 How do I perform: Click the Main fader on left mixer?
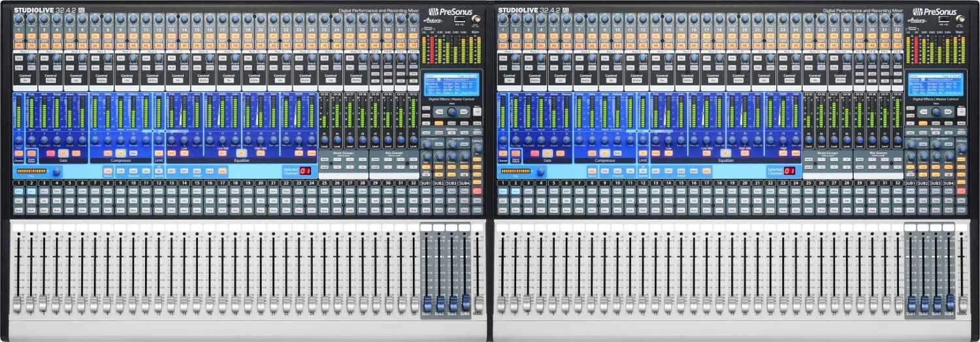pos(479,303)
